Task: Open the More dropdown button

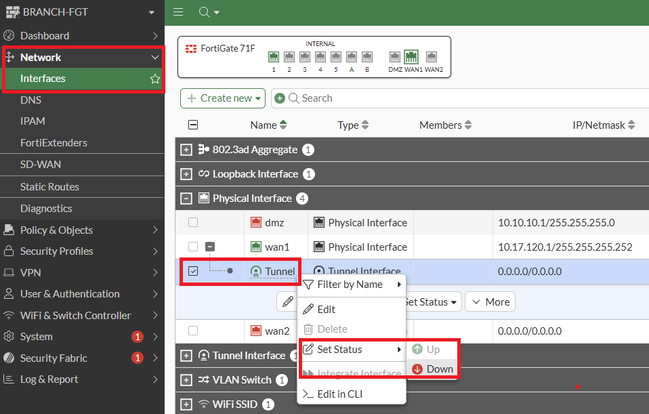Action: click(490, 302)
